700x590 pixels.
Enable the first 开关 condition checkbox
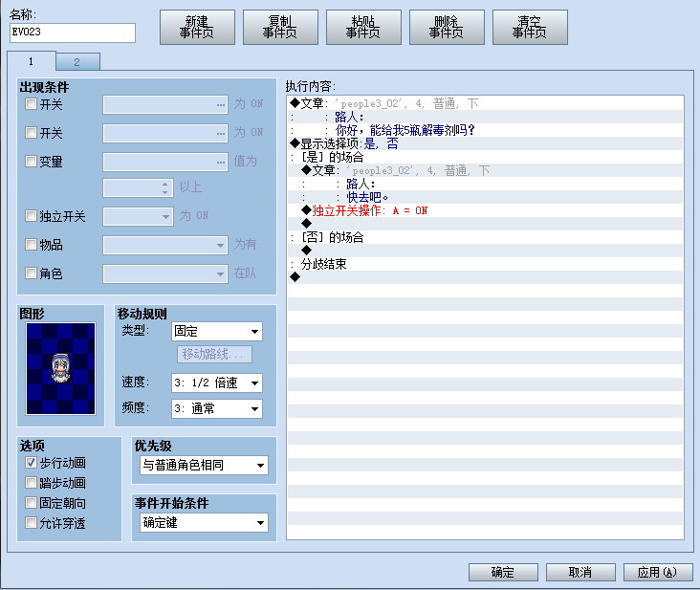pos(31,104)
